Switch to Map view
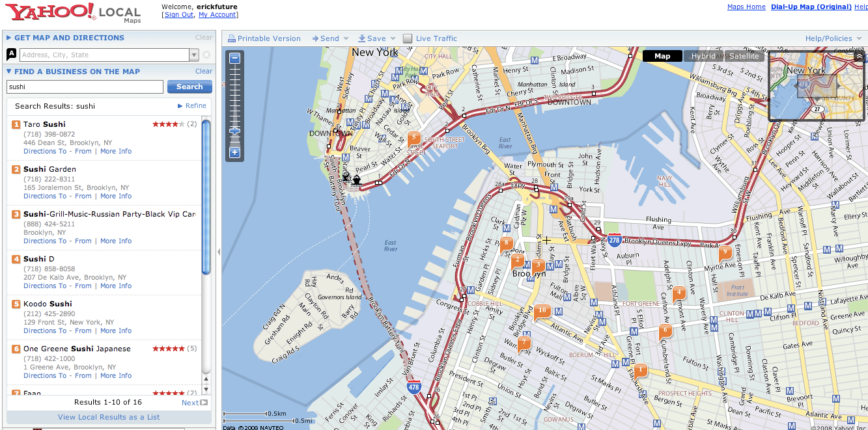 click(662, 56)
